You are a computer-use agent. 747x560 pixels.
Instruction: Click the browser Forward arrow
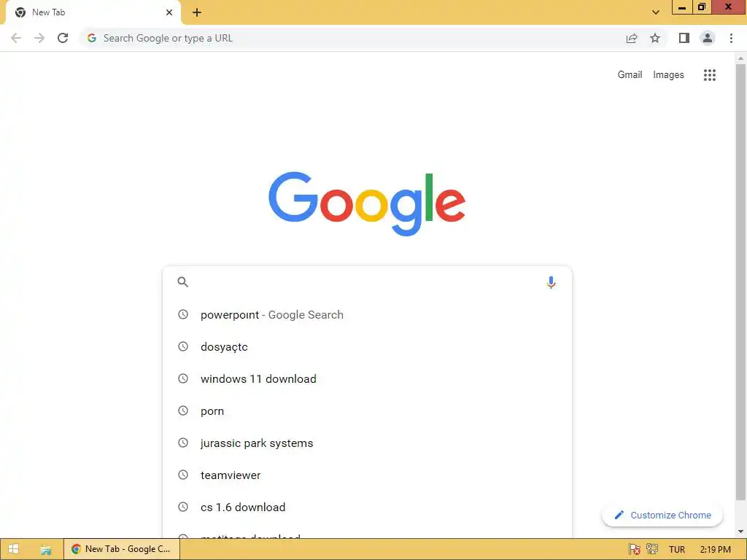(x=39, y=38)
